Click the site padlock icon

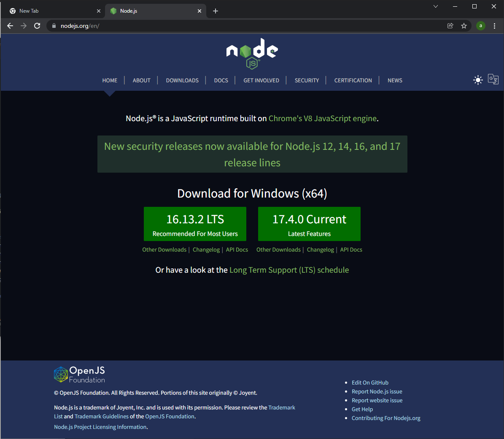54,26
